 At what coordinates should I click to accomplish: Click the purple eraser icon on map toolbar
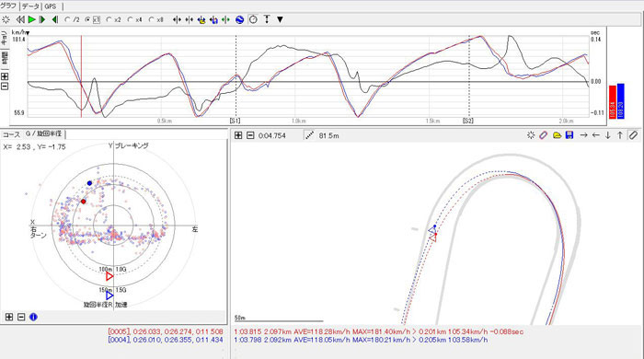pyautogui.click(x=543, y=135)
